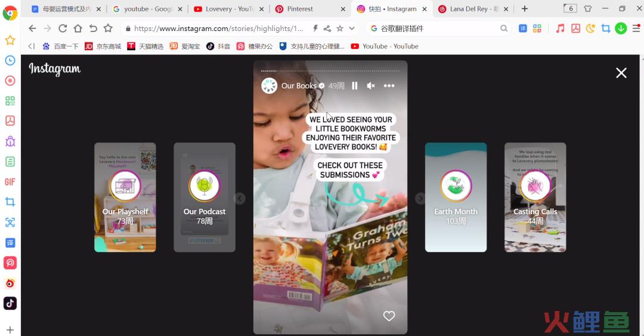Go back in browser history
Viewport: 644px width, 336px height.
32,29
